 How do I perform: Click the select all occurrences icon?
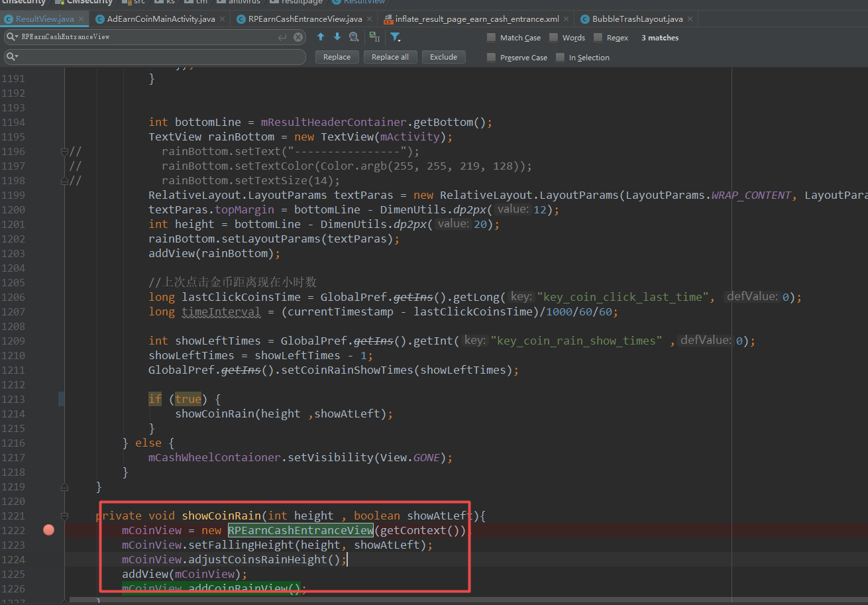374,37
